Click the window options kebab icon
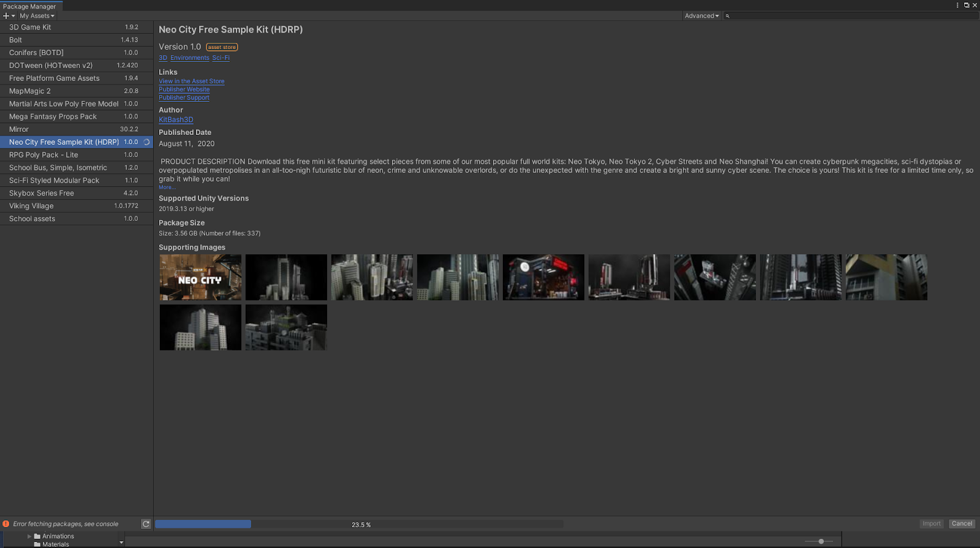Image resolution: width=980 pixels, height=548 pixels. pyautogui.click(x=957, y=5)
